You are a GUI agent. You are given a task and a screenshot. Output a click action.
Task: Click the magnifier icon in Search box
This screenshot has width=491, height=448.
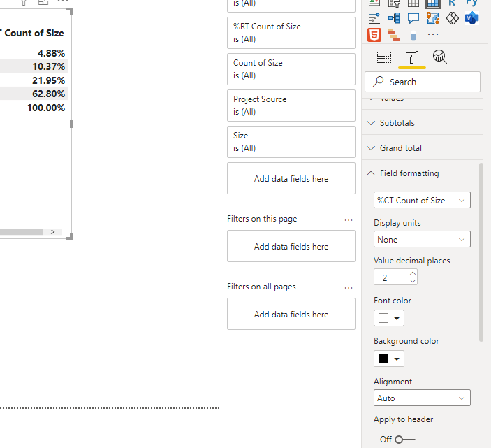pos(379,82)
